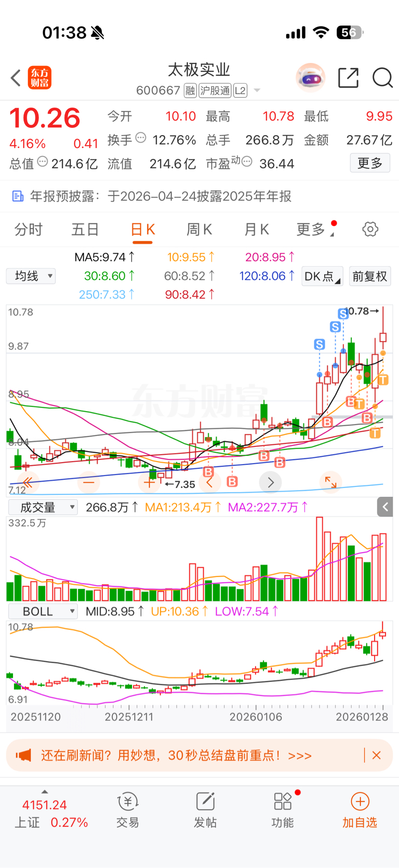
Task: Open 成交量 indicator dropdown
Action: click(x=42, y=507)
